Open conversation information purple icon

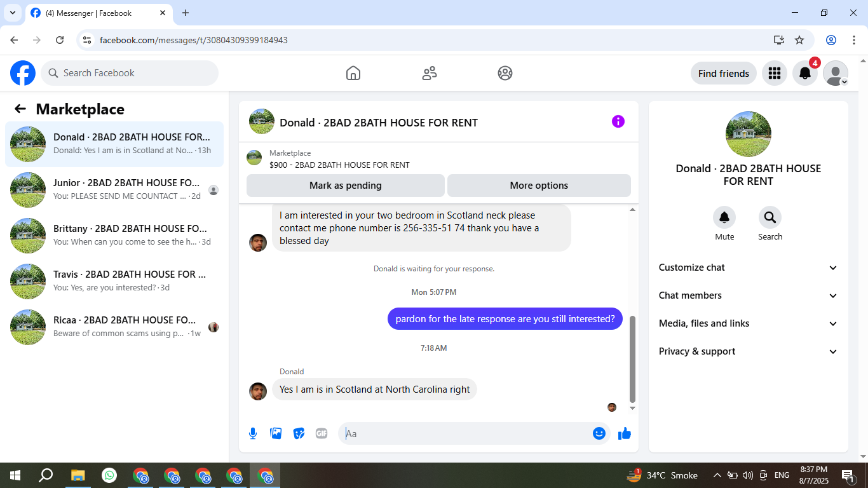point(618,121)
